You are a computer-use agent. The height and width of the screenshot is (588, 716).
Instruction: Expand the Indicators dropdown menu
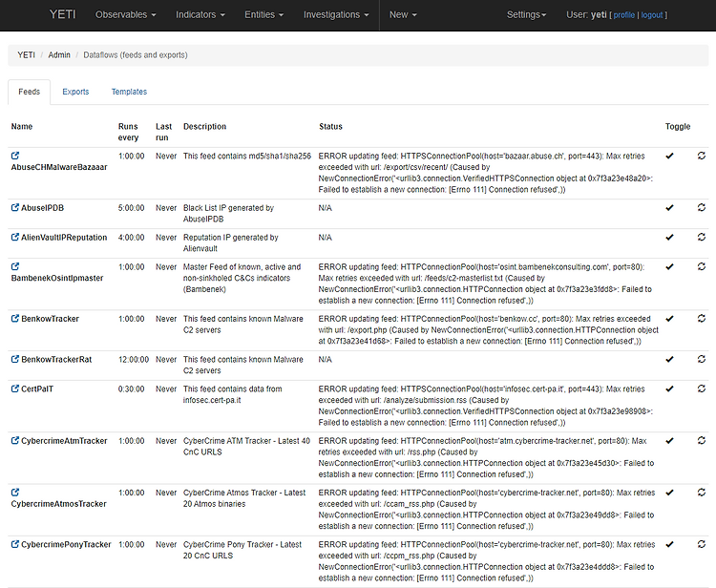pyautogui.click(x=200, y=14)
